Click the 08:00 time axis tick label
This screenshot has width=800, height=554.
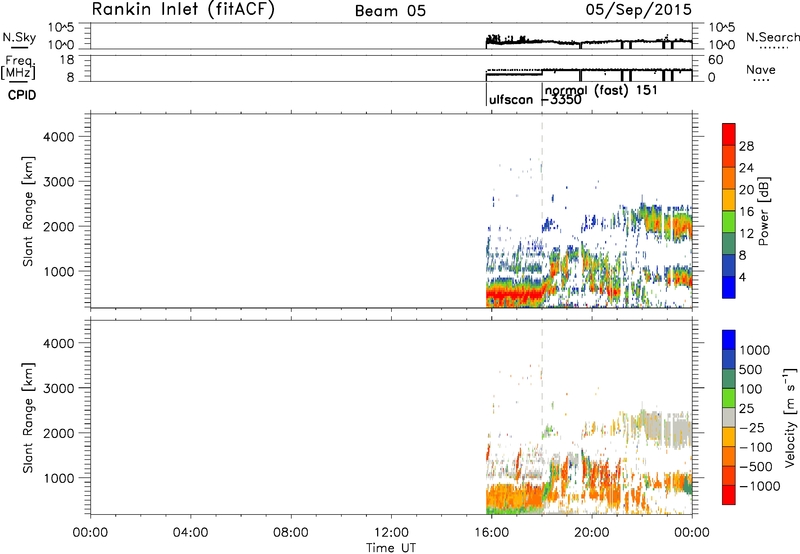[x=291, y=533]
